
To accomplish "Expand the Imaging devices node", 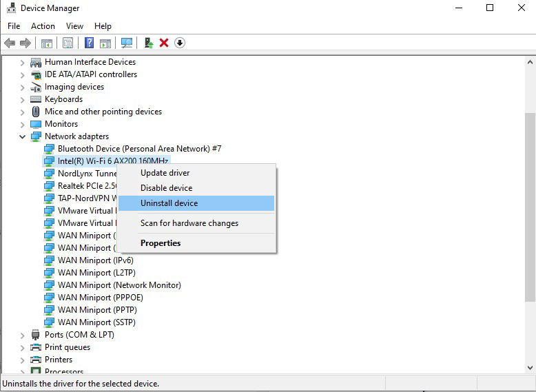I will point(22,87).
